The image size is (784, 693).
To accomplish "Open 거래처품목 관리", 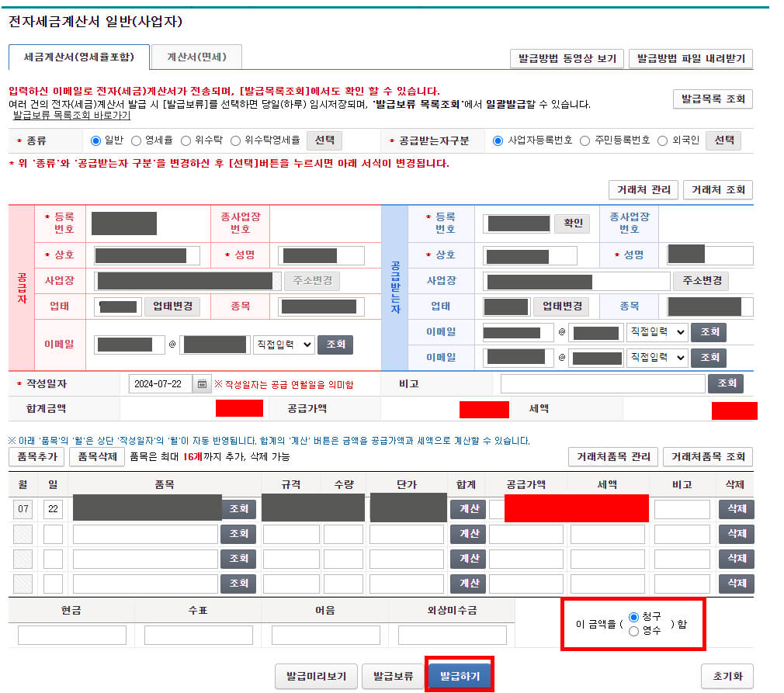I will (x=612, y=456).
